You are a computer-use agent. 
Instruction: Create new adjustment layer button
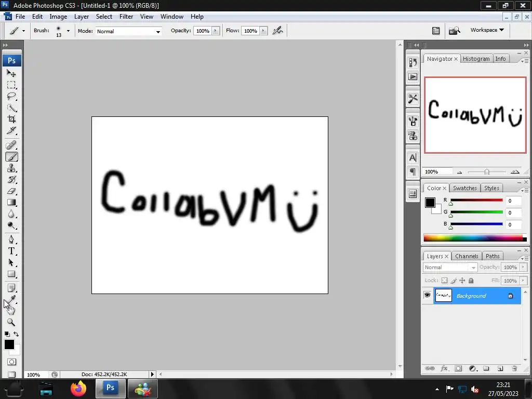point(473,368)
